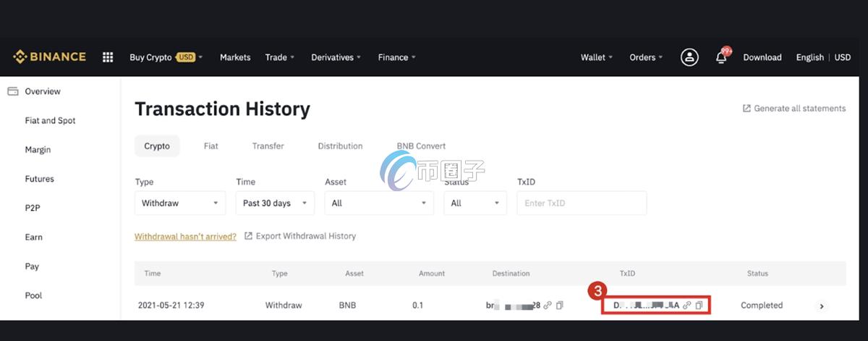The width and height of the screenshot is (868, 341).
Task: Open the Status filter dropdown
Action: click(x=475, y=203)
